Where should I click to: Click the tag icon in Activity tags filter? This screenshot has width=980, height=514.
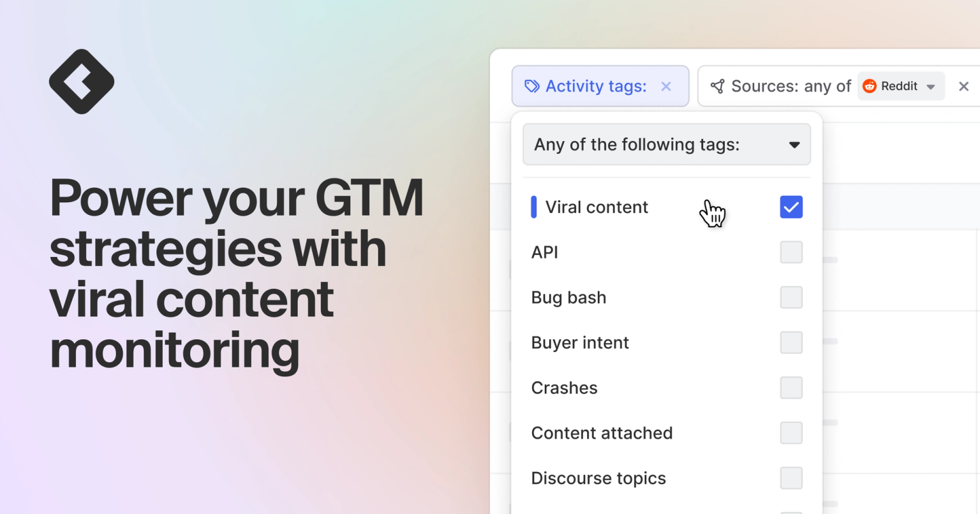pos(532,86)
